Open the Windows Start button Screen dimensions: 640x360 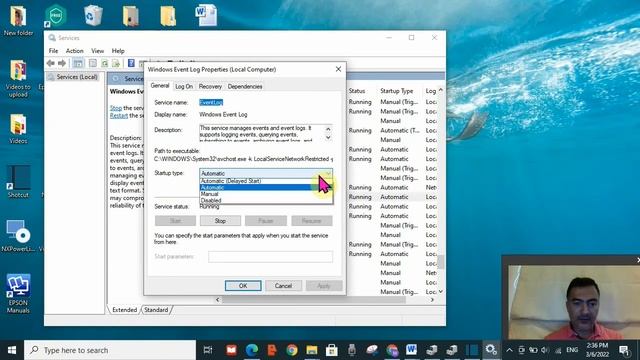point(12,350)
